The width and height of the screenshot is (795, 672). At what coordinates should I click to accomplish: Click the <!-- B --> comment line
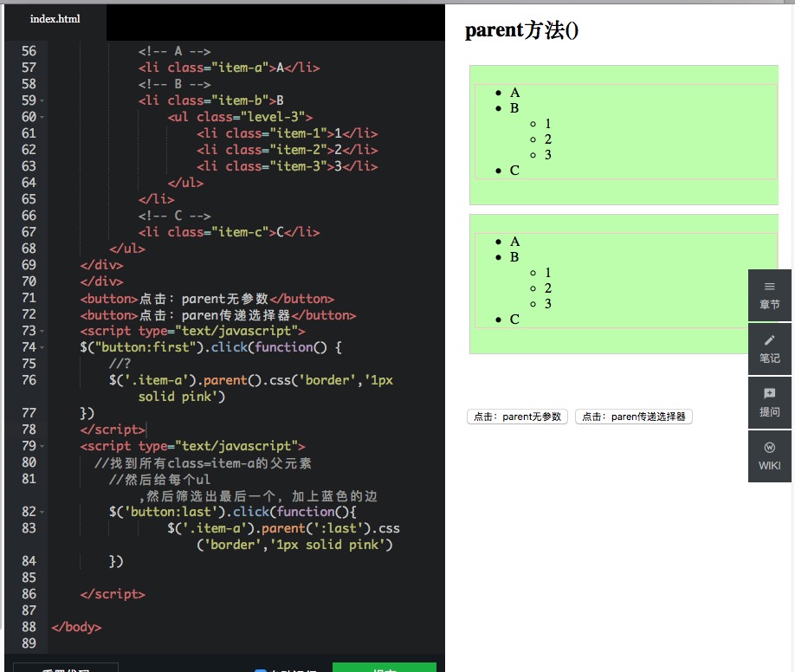point(174,84)
